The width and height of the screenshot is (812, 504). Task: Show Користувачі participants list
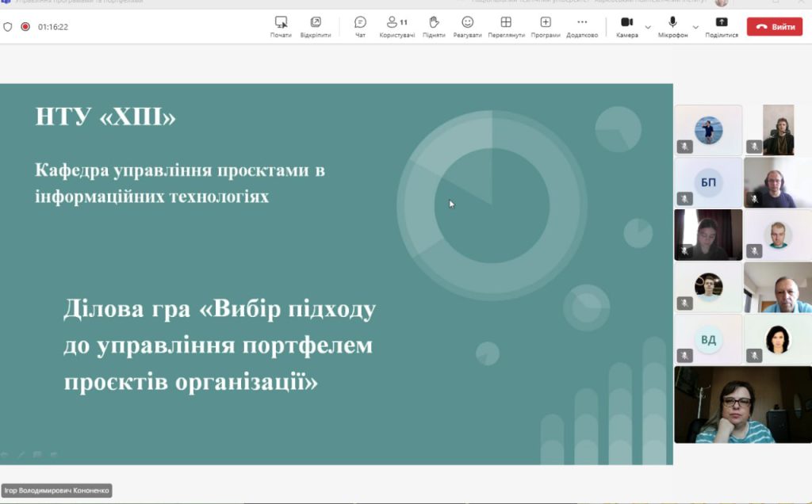[x=396, y=26]
